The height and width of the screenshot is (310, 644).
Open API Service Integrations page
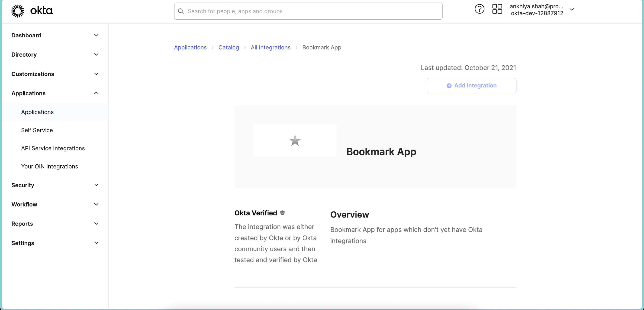(x=52, y=148)
